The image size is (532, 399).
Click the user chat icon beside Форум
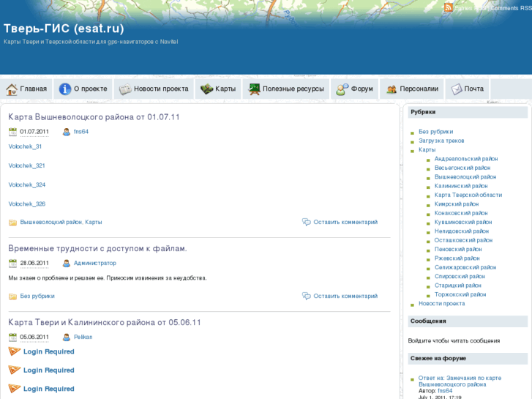[x=342, y=89]
